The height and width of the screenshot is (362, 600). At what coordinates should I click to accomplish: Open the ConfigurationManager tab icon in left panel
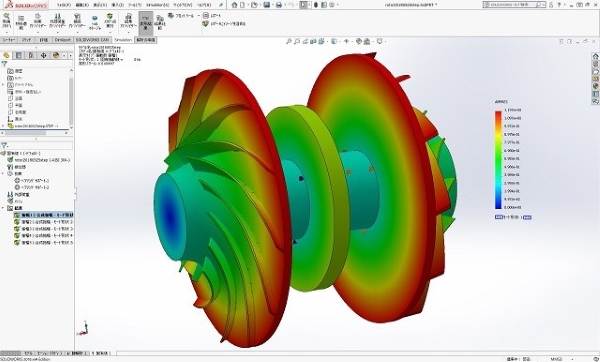pyautogui.click(x=31, y=55)
